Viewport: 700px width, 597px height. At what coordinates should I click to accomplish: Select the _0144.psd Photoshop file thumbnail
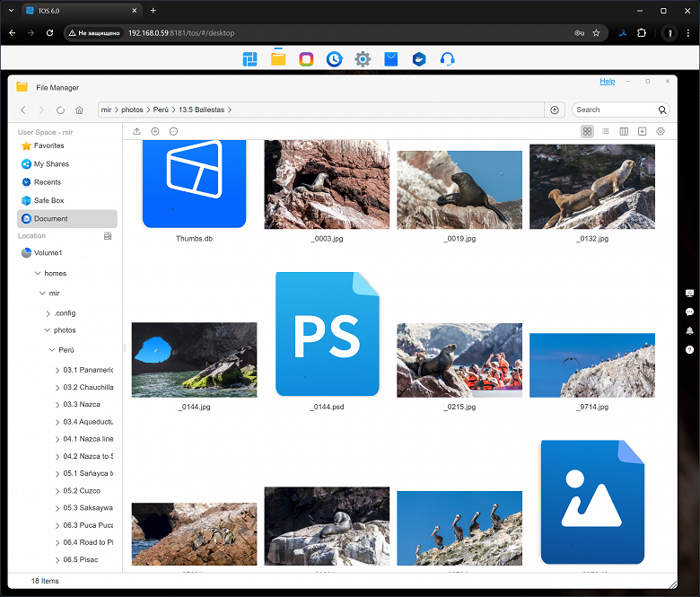coord(327,334)
